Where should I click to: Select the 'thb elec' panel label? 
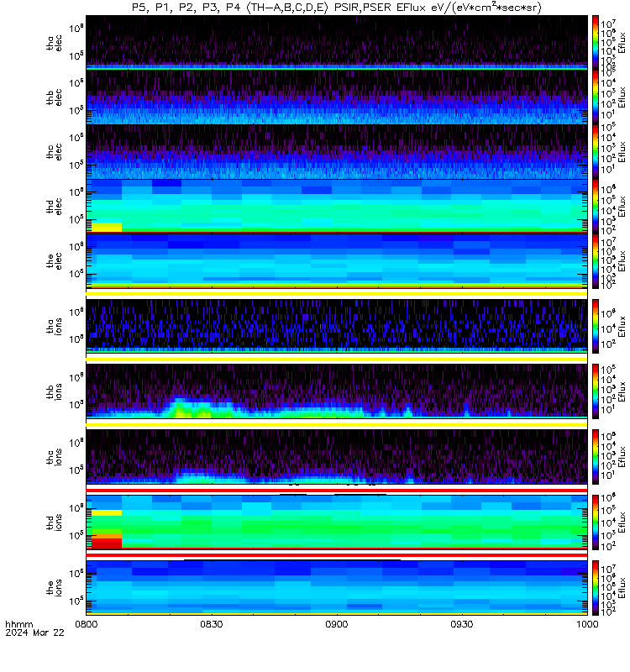pos(55,97)
